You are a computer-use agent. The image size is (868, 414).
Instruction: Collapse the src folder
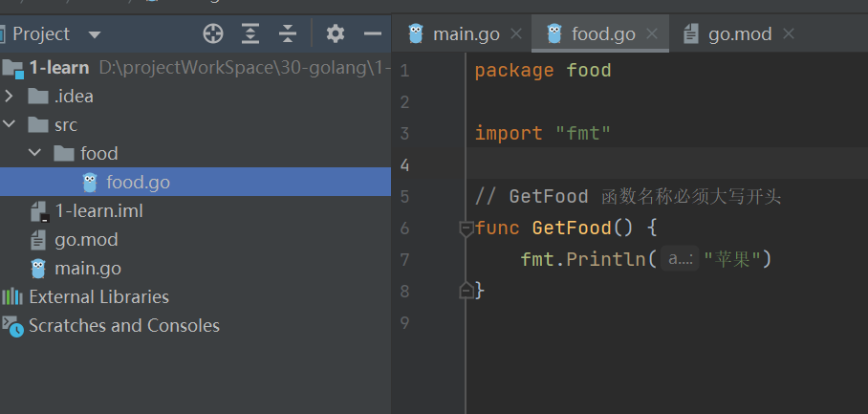pos(10,125)
